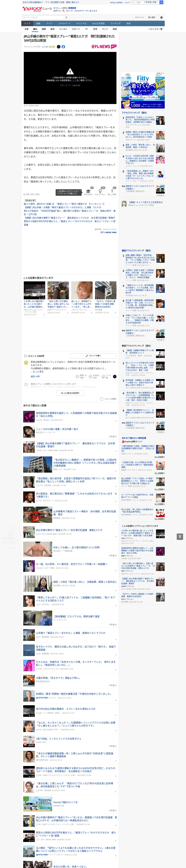Open 購入履歴 button
Screen dimensions: 186x868
tap(152, 17)
